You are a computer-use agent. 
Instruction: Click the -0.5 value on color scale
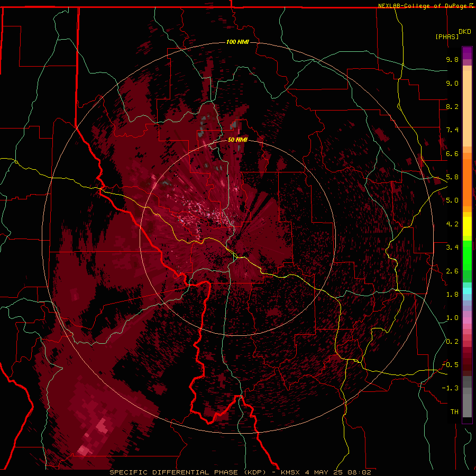click(x=450, y=365)
